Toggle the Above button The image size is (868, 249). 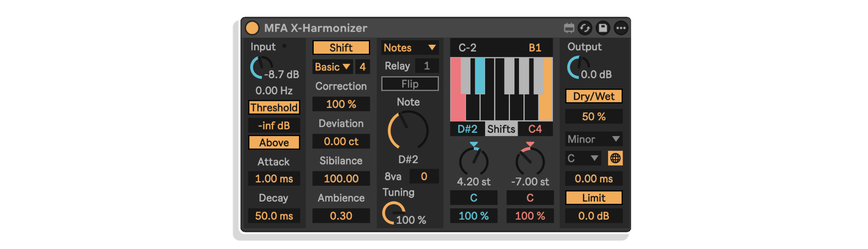(x=274, y=142)
